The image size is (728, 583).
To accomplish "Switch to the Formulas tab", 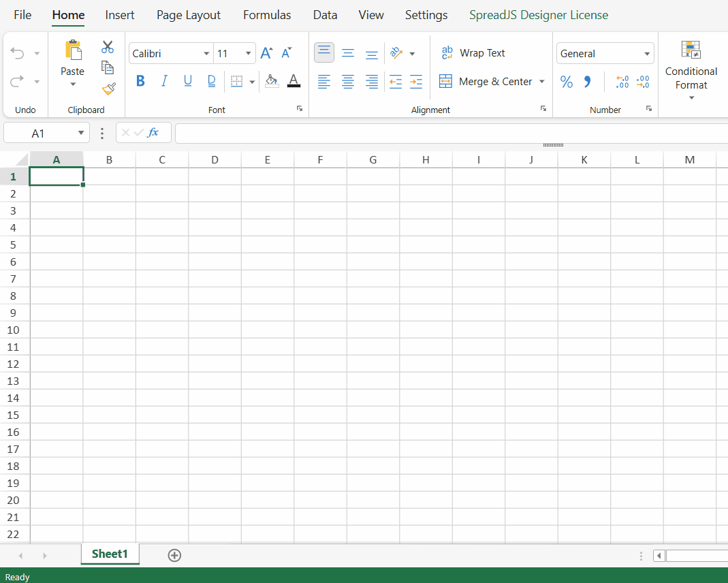I will coord(267,15).
